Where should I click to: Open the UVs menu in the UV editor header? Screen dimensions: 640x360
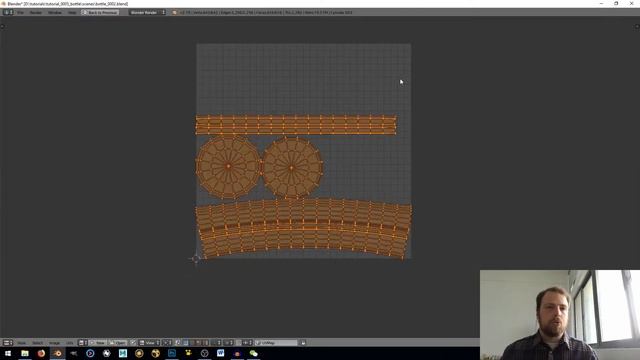(x=70, y=343)
